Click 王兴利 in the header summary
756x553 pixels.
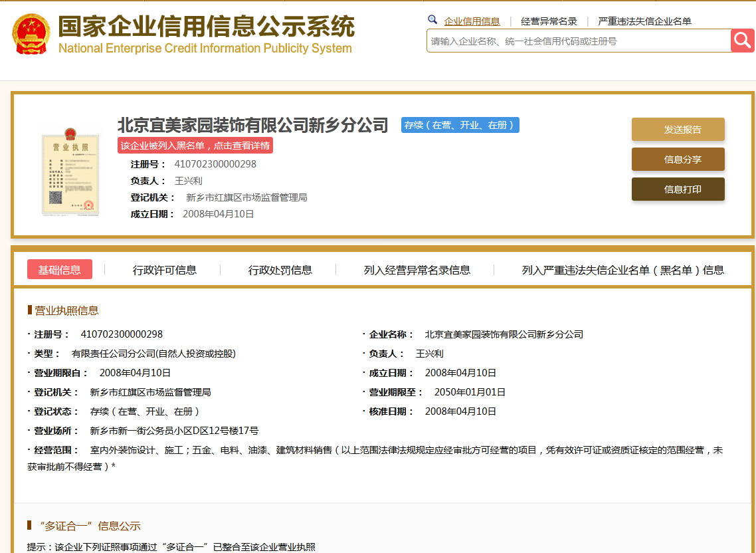click(188, 181)
